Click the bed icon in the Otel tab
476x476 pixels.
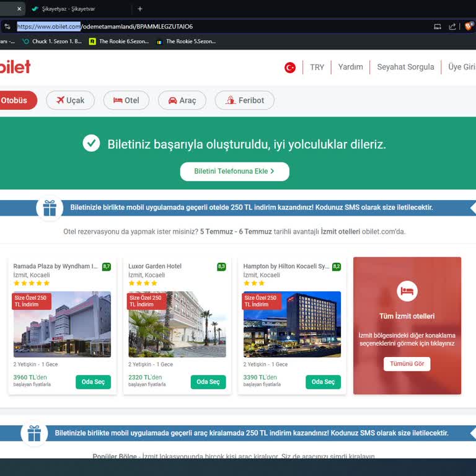pyautogui.click(x=118, y=100)
